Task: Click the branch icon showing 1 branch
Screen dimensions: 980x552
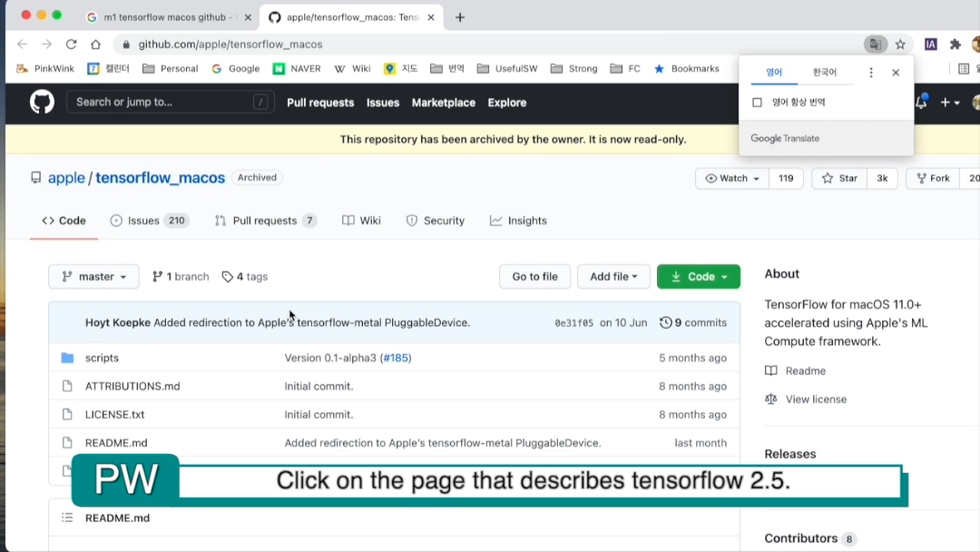Action: pos(158,276)
